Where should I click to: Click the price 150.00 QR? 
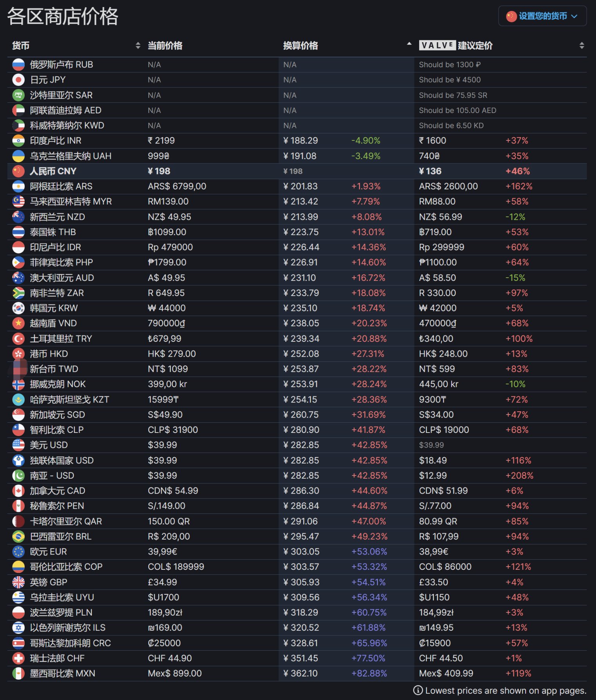click(169, 521)
